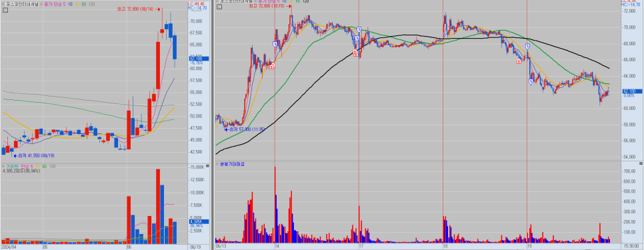This screenshot has width=644, height=250.
Task: Click the small square before 포스코인터내셔널 on daily chart
Action: point(3,3)
